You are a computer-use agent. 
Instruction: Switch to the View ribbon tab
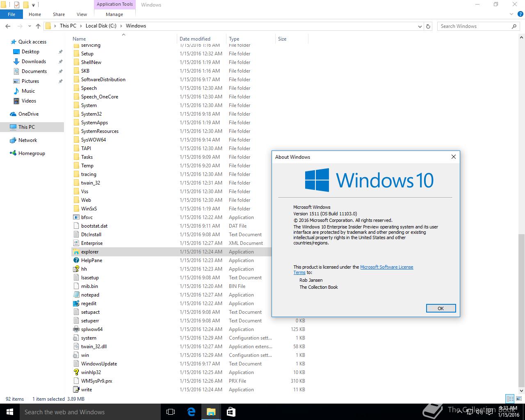click(82, 14)
